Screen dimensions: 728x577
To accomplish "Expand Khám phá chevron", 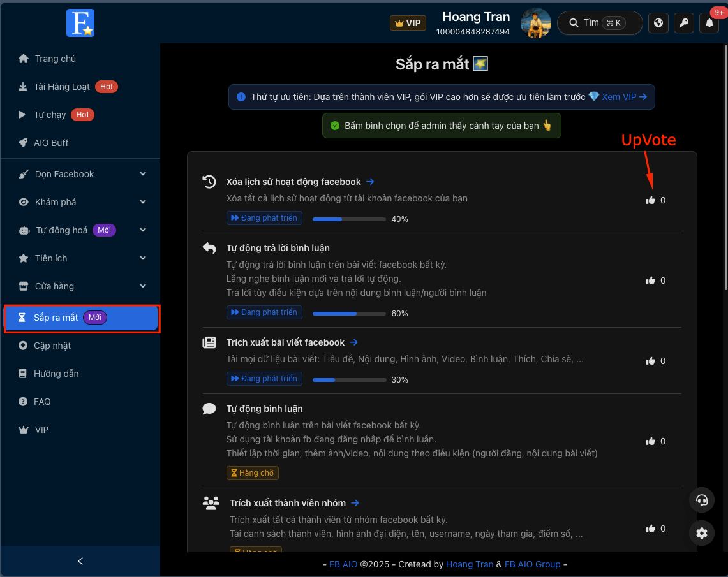I will (x=143, y=201).
